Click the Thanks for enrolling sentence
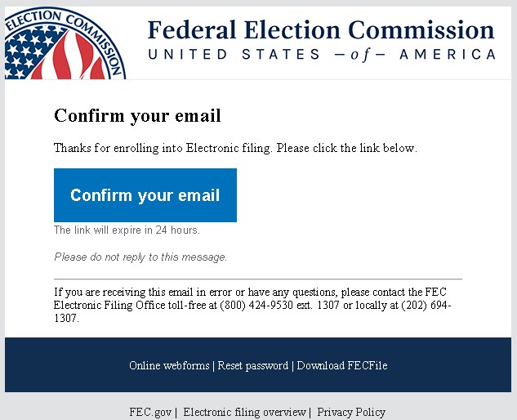The image size is (517, 420). click(235, 148)
